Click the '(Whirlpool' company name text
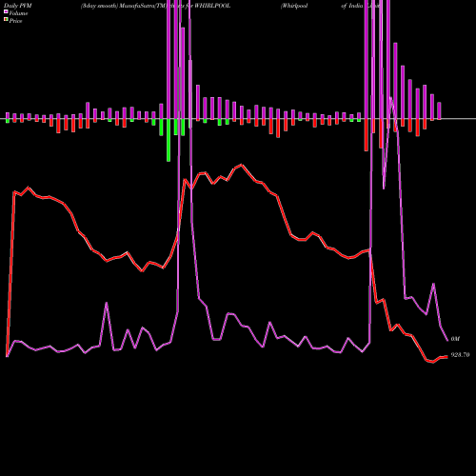 point(294,6)
